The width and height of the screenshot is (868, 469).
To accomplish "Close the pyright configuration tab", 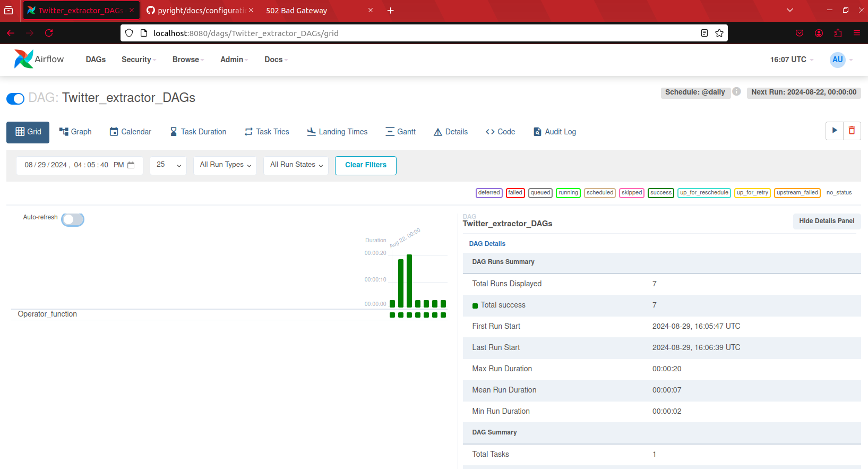I will [x=251, y=10].
